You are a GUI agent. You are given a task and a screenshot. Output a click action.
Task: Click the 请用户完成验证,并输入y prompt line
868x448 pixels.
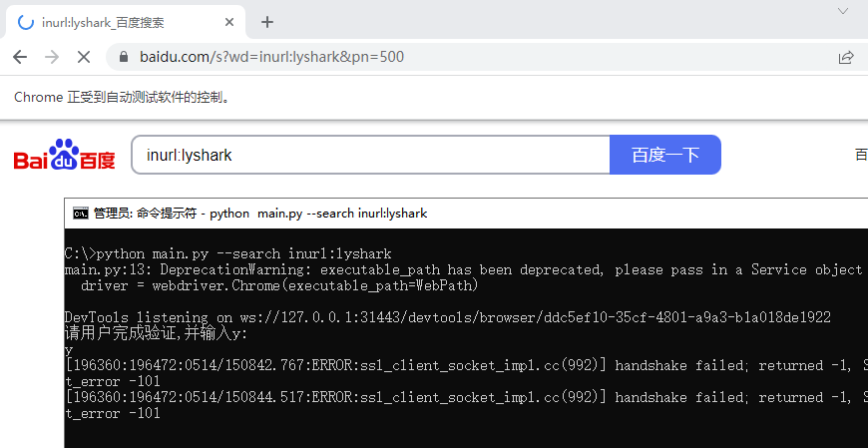click(x=156, y=333)
